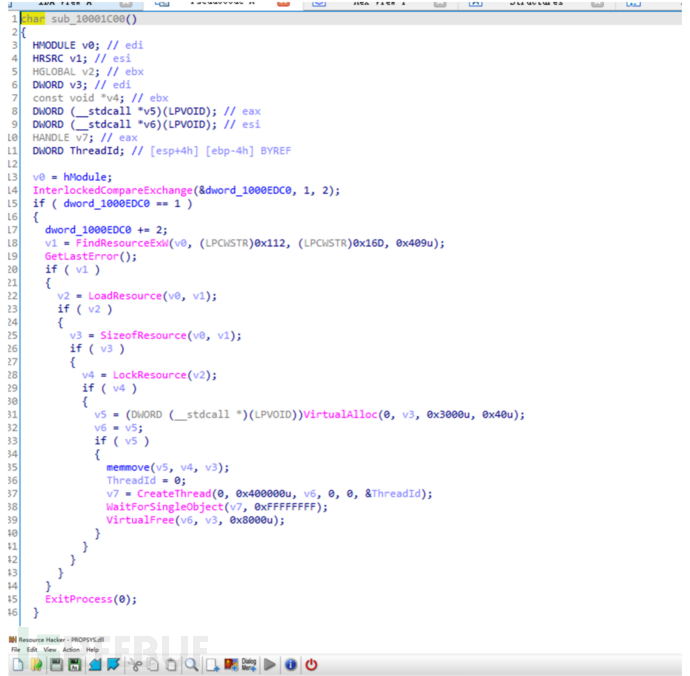Click the Cut scissors icon
The image size is (690, 676).
135,665
